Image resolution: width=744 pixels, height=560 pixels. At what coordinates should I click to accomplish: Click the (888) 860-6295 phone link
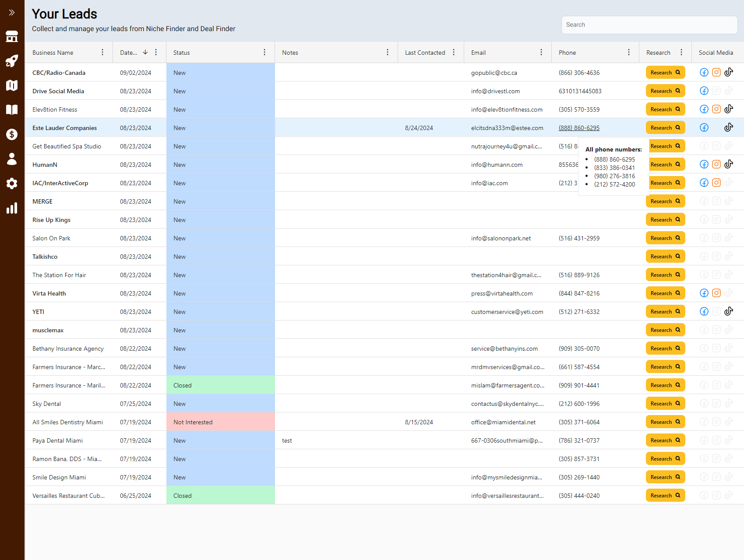tap(579, 128)
